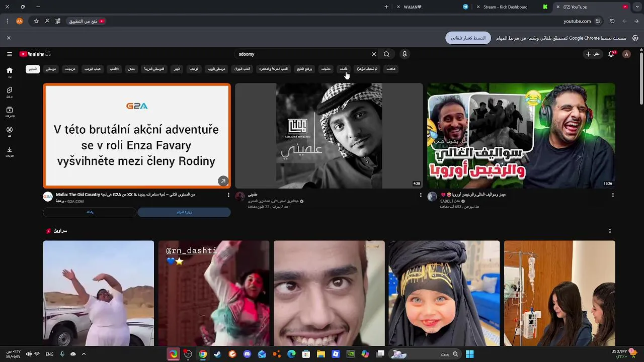Click the address bar youtube.com
644x362 pixels.
[x=577, y=21]
